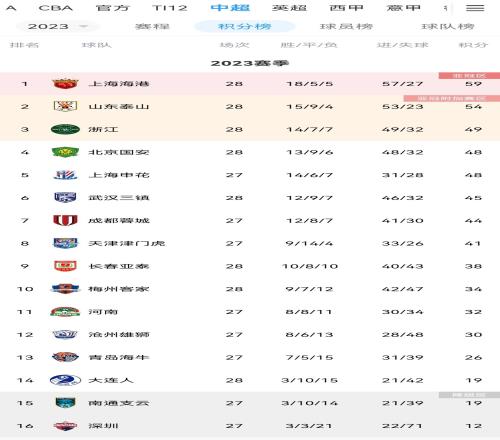500x440 pixels.
Task: Click the 2023赛季 heading
Action: 249,63
